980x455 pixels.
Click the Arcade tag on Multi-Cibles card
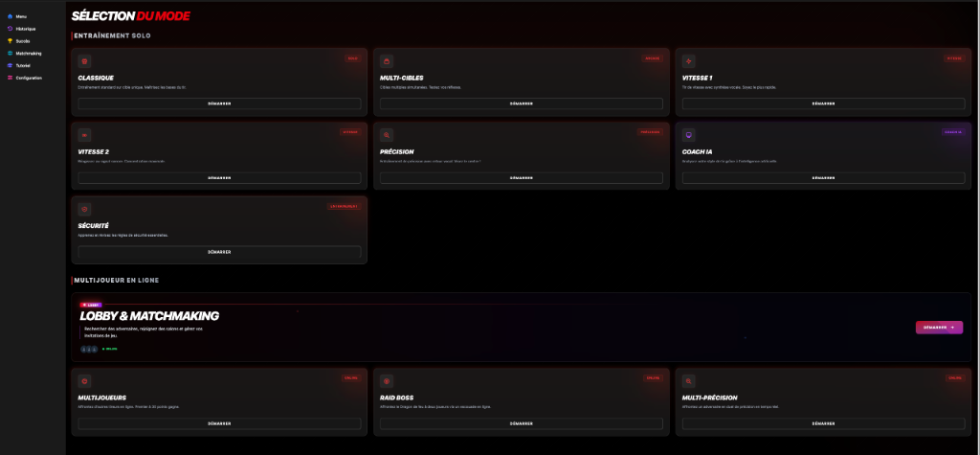653,58
